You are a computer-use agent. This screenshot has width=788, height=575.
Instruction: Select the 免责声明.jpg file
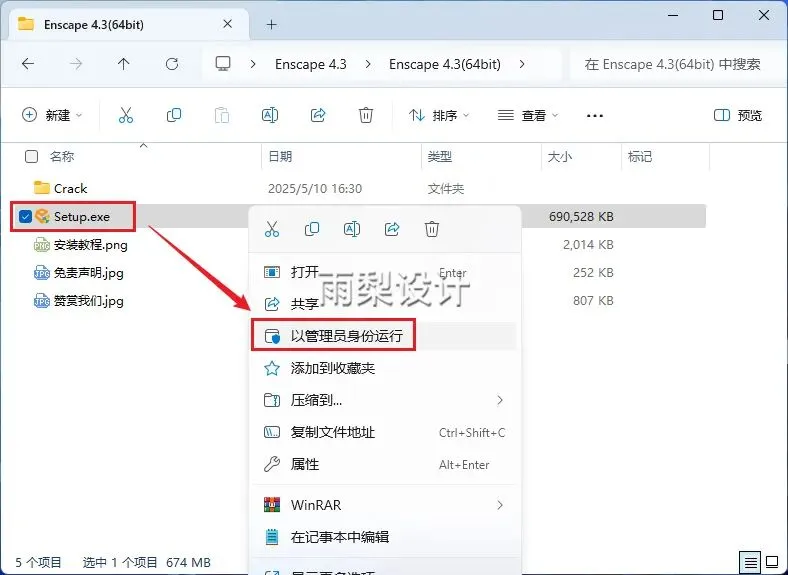89,273
